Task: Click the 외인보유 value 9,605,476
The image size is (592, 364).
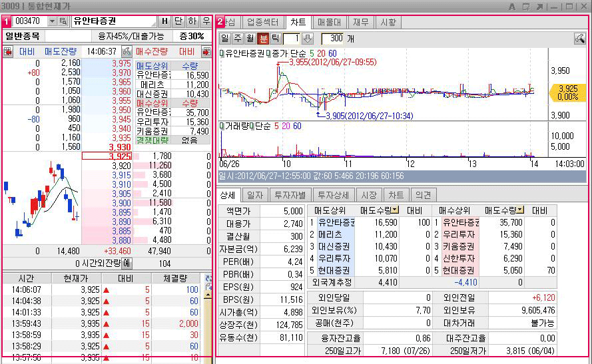Action: (522, 311)
